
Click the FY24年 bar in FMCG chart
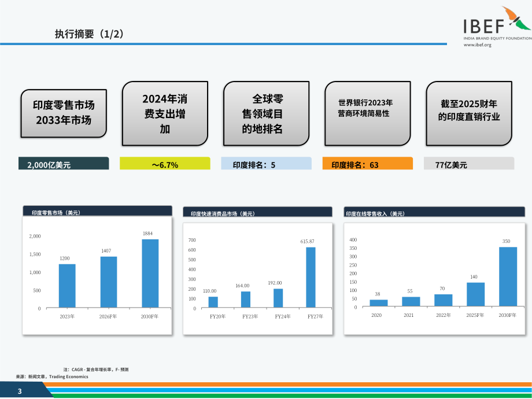tap(278, 298)
